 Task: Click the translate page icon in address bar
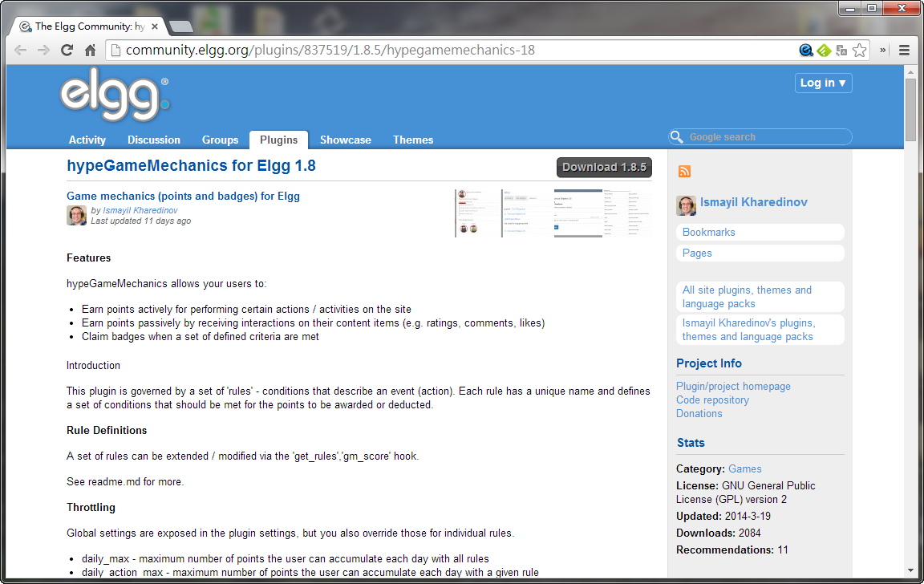[x=841, y=51]
